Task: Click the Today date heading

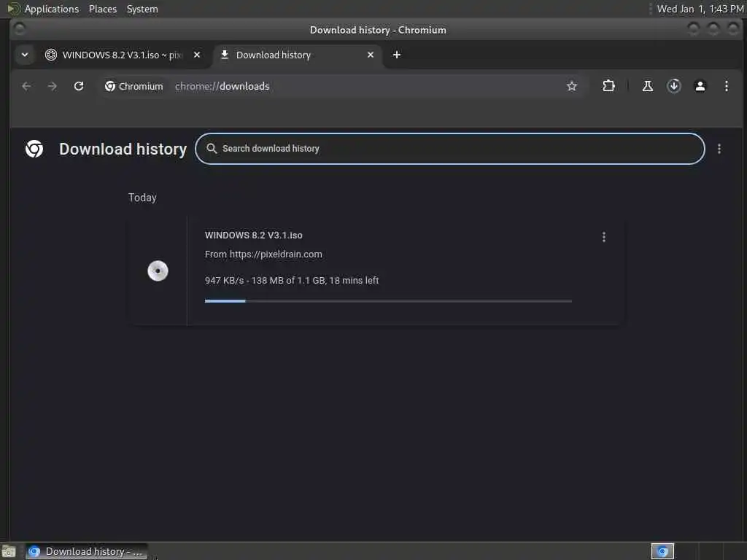Action: point(142,198)
